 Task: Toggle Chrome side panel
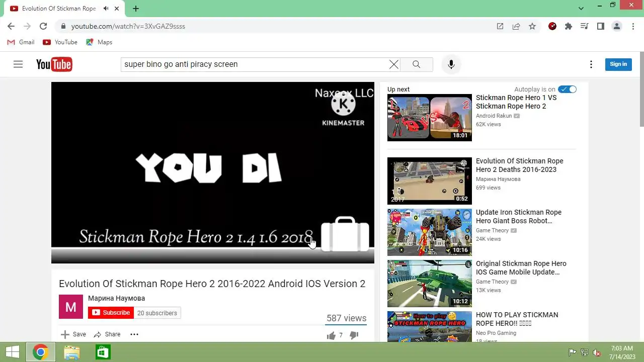[600, 26]
